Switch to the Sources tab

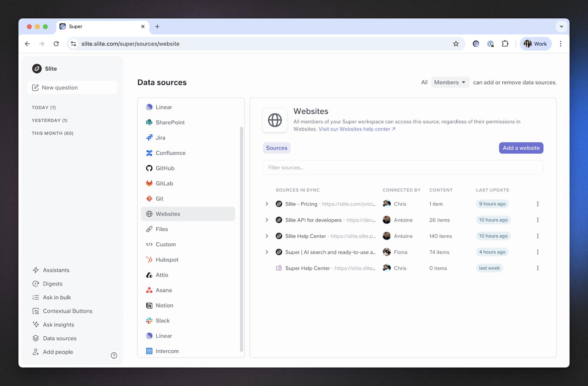277,148
